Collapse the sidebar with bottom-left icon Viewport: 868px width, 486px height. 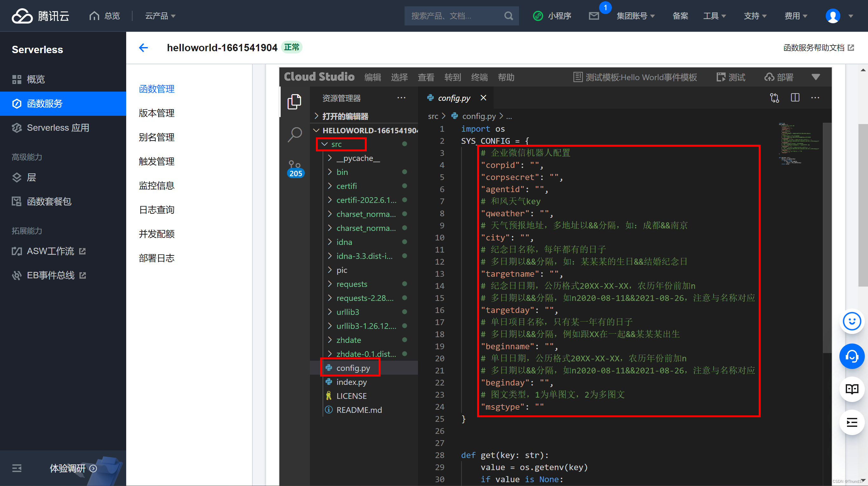[17, 468]
